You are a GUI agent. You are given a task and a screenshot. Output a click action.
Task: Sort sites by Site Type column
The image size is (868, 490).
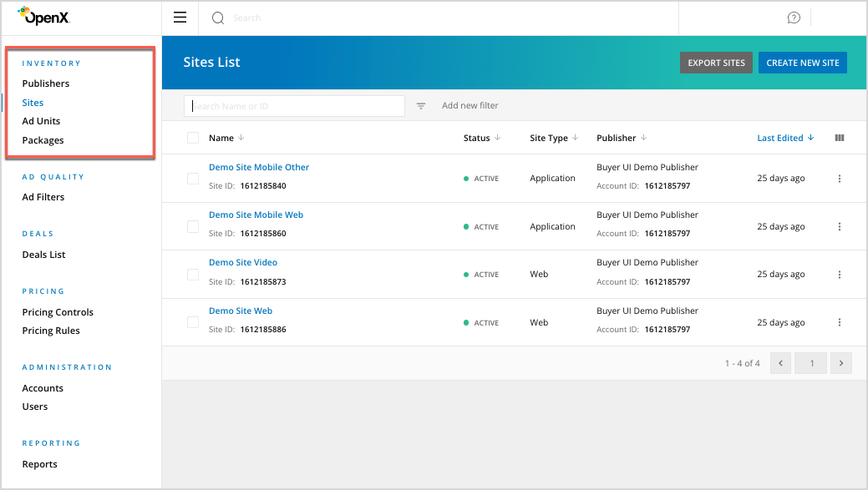554,138
